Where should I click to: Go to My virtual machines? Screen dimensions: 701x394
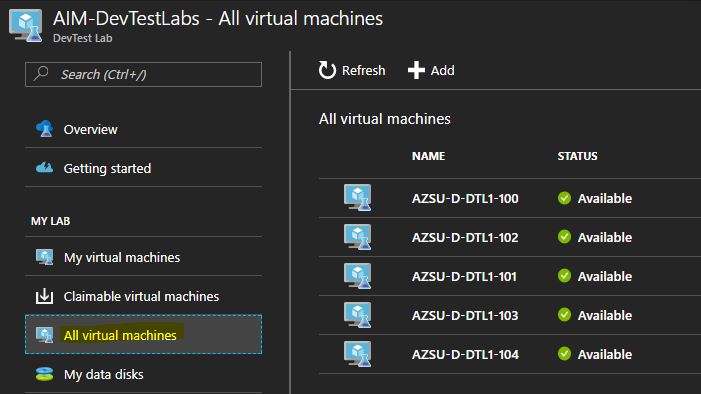143,257
